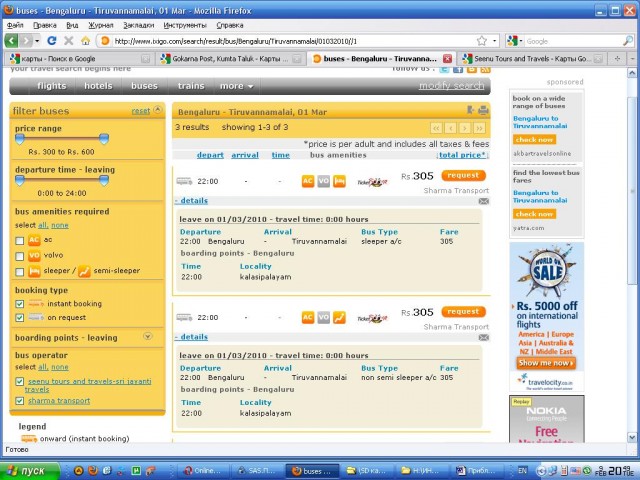The image size is (640, 480).
Task: Click the email envelope icon for first bus
Action: coord(484,201)
